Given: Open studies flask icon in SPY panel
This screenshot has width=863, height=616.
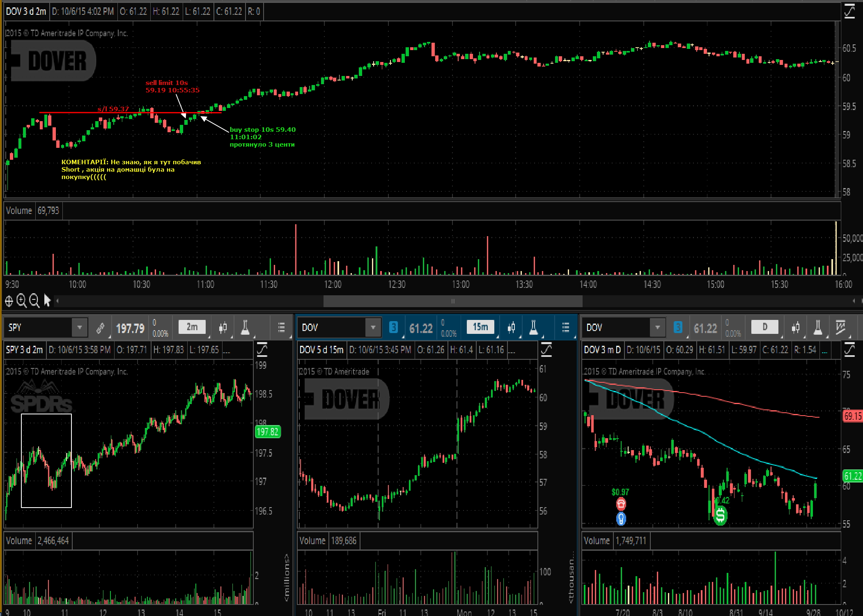Looking at the screenshot, I should pos(245,327).
